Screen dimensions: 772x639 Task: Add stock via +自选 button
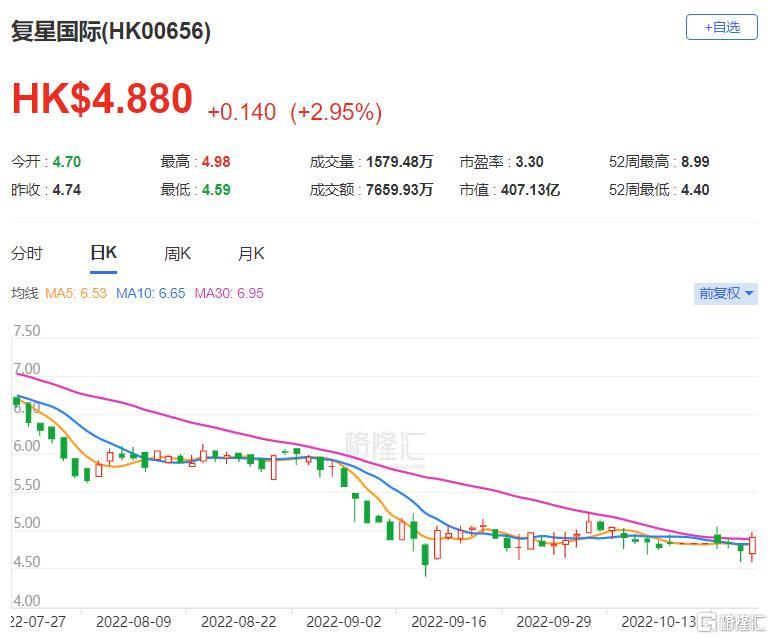pyautogui.click(x=721, y=27)
